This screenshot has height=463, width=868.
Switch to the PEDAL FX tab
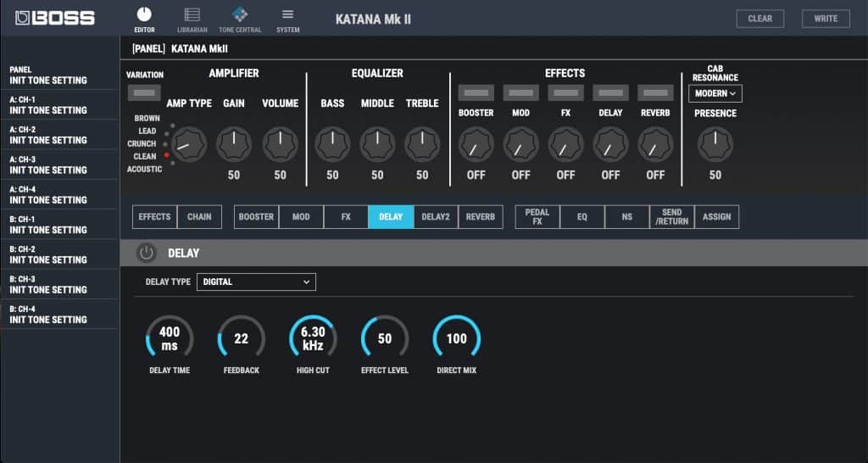click(537, 217)
